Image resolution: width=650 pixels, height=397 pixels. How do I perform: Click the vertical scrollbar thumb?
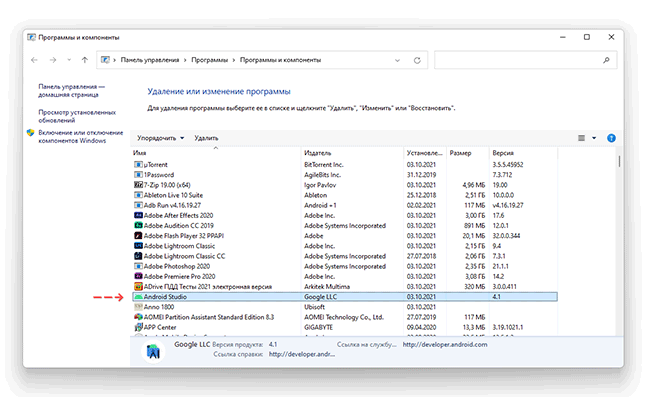tap(619, 161)
